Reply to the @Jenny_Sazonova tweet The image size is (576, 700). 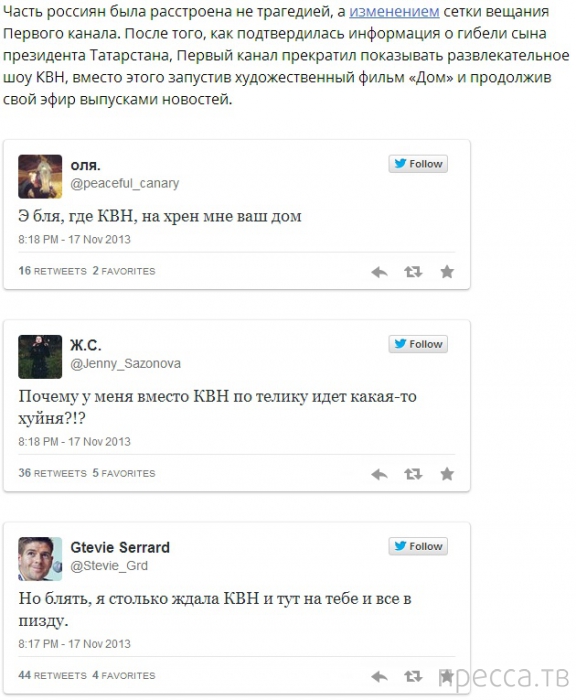click(379, 474)
